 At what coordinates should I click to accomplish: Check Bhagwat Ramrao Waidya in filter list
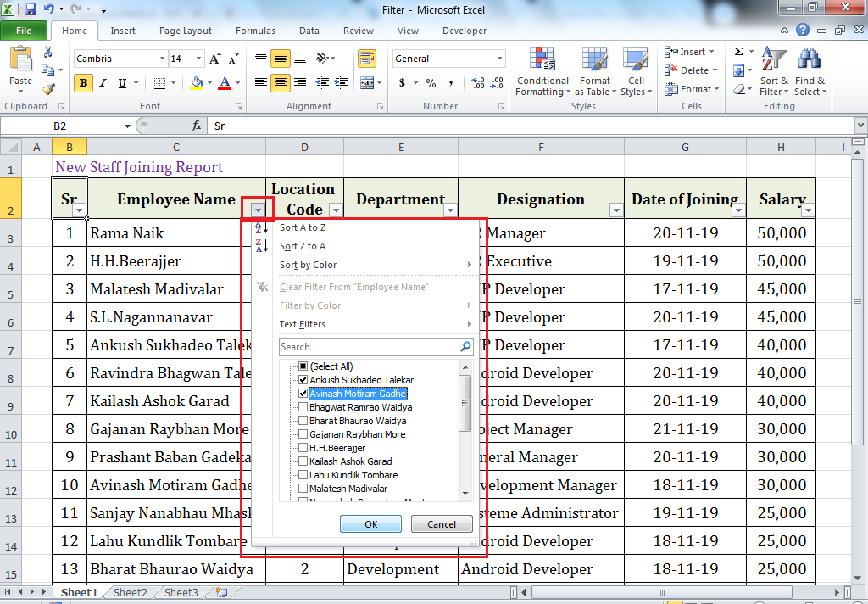pos(303,407)
